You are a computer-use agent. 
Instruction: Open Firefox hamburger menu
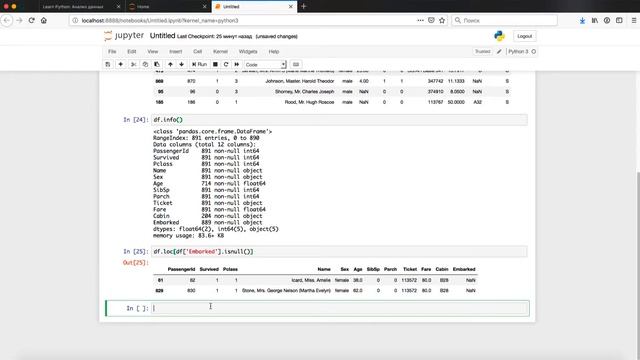point(633,20)
